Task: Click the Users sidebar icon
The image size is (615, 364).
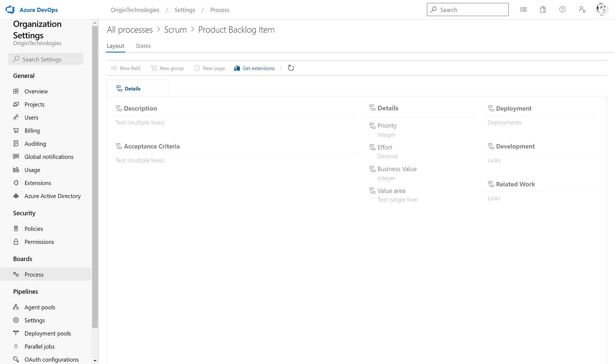Action: 16,117
